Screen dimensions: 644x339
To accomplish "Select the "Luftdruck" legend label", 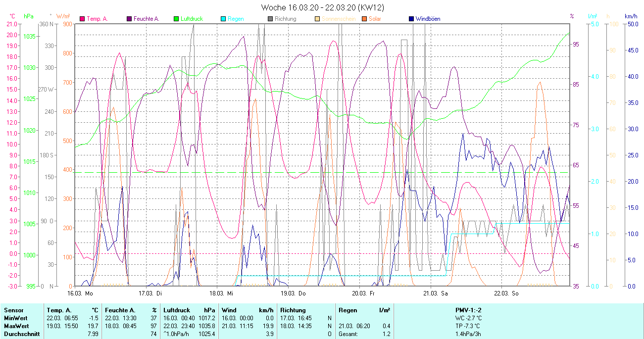I will (192, 19).
